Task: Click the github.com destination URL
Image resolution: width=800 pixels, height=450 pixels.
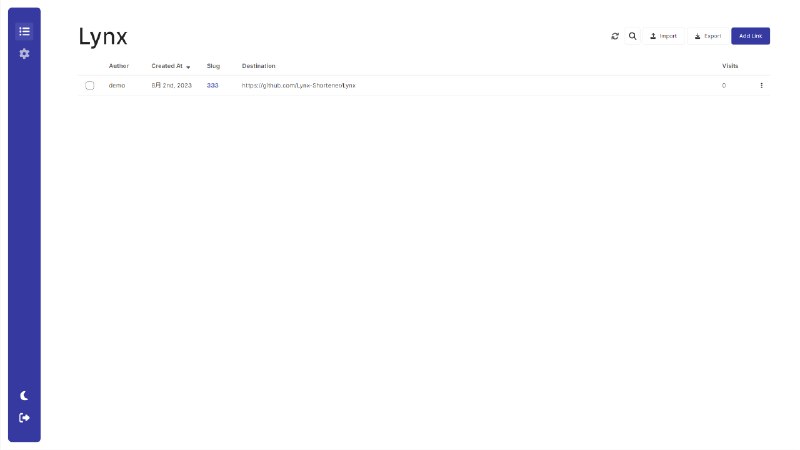Action: [x=298, y=86]
